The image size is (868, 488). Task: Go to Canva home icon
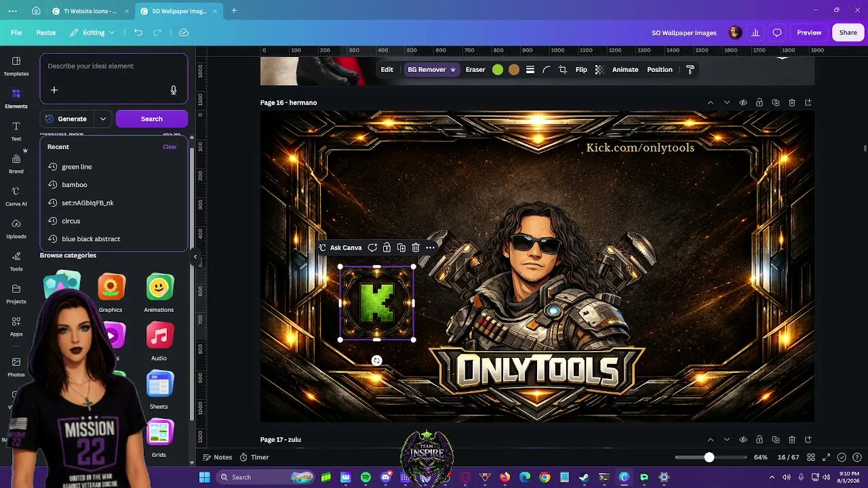click(x=36, y=11)
